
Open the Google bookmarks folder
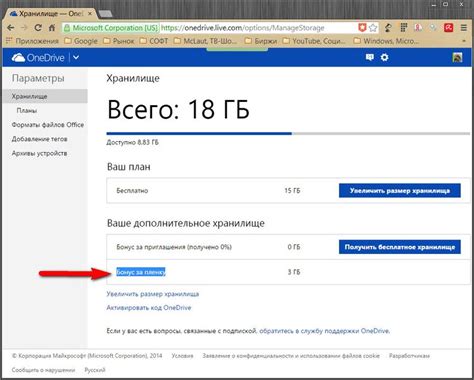(81, 41)
